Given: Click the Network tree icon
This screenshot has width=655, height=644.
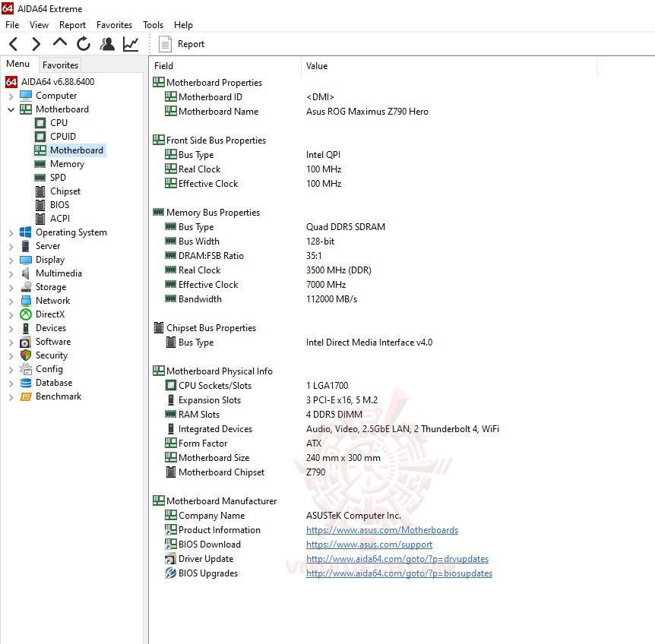Looking at the screenshot, I should 26,301.
